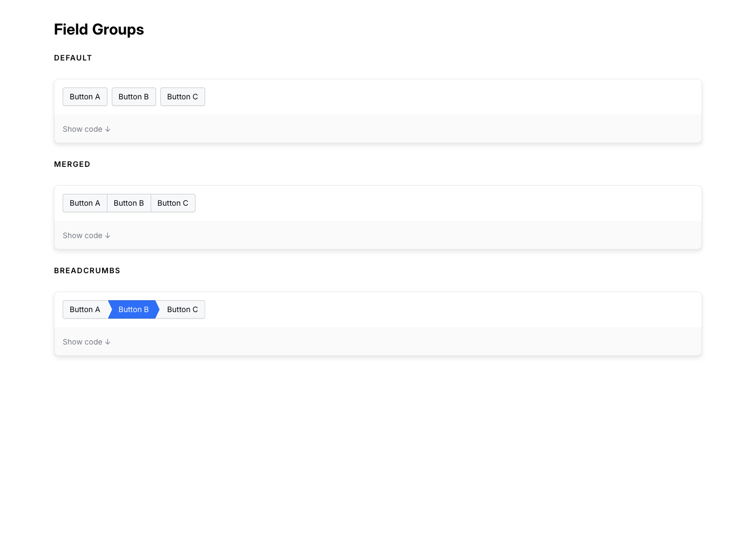Click Button A in the Default group
The image size is (756, 540).
[85, 97]
